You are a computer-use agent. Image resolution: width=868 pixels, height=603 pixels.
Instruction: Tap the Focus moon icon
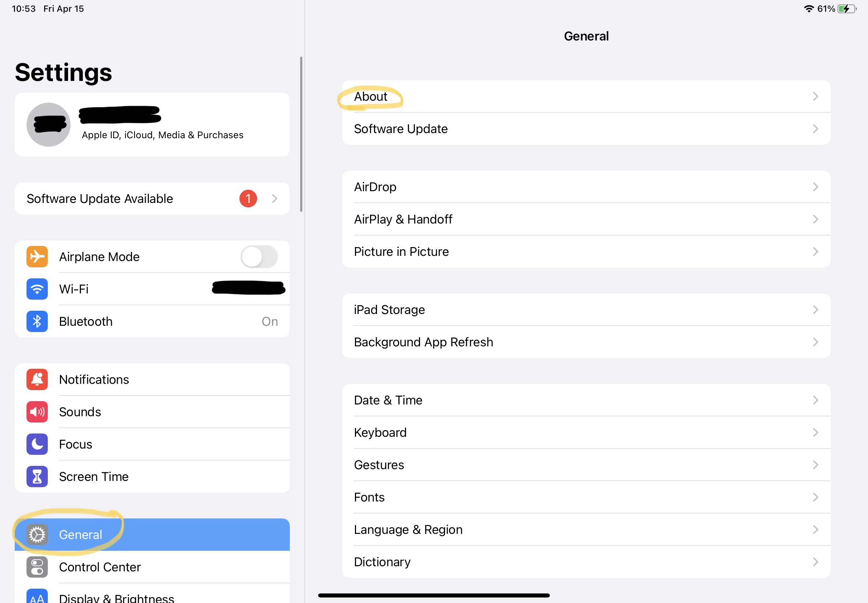(37, 444)
